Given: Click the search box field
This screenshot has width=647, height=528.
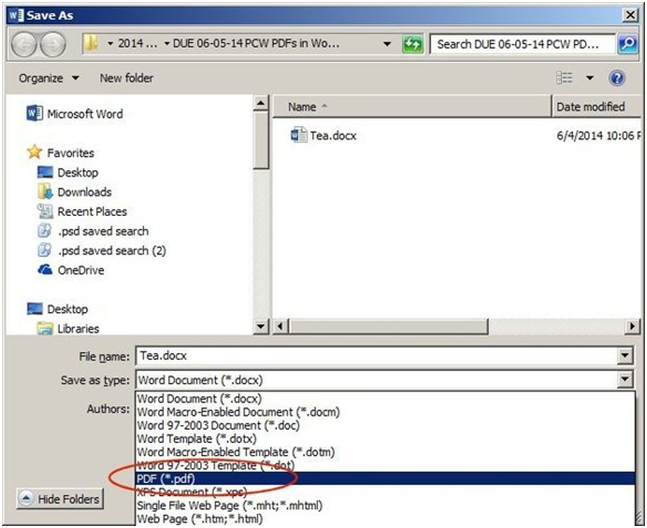Looking at the screenshot, I should (523, 44).
